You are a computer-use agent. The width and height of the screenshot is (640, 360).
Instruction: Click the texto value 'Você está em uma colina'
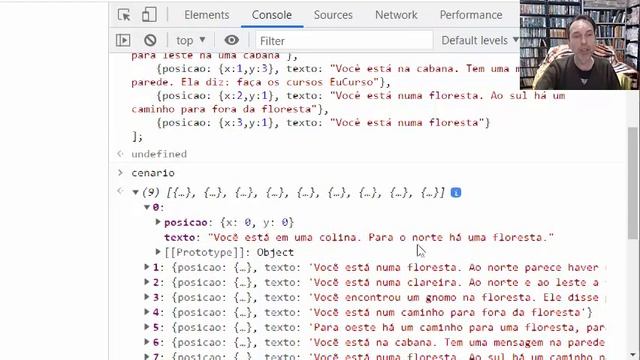pos(381,238)
